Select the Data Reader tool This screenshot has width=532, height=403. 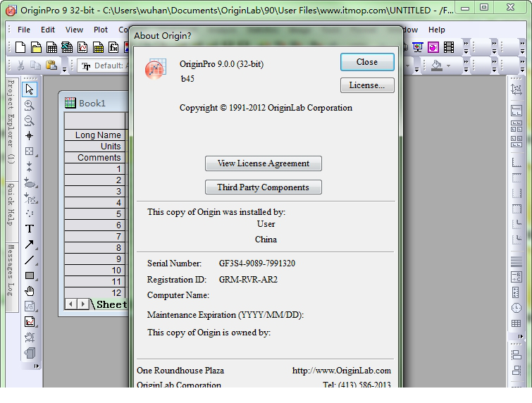click(x=30, y=151)
